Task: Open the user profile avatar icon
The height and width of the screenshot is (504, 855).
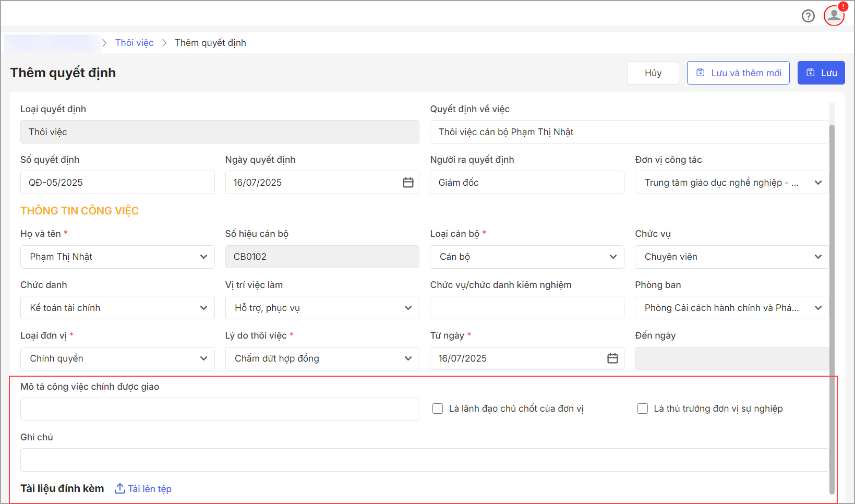Action: [x=834, y=15]
